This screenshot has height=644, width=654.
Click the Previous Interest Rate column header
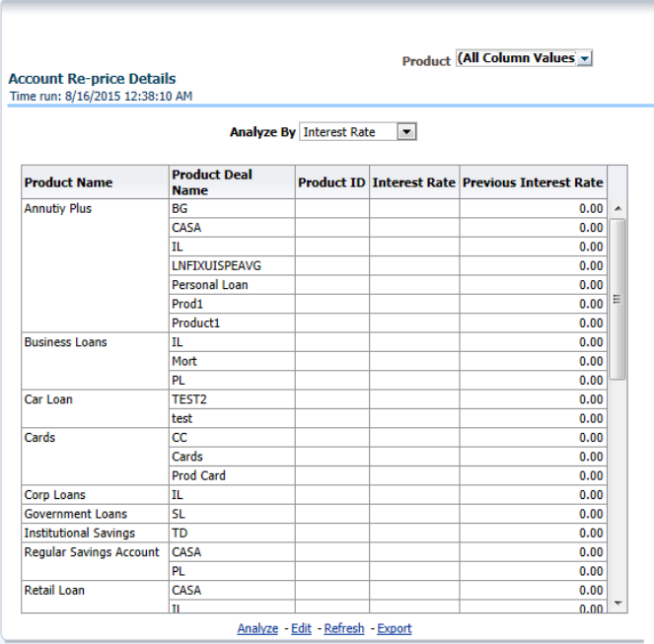point(533,182)
